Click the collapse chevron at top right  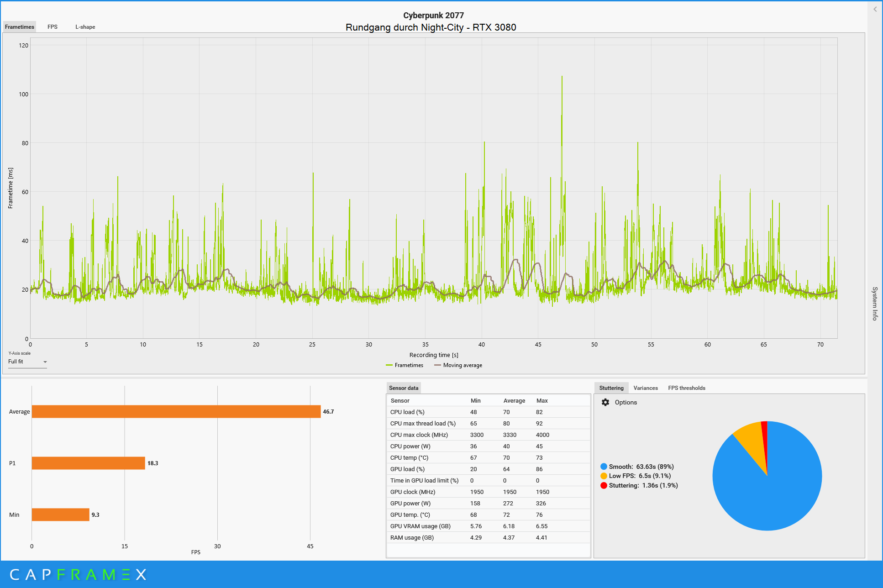875,9
